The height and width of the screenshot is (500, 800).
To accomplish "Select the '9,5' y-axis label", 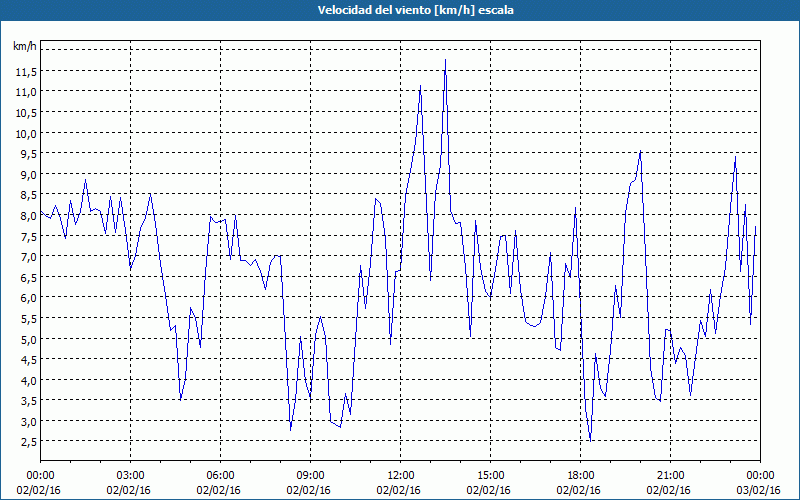I will [x=28, y=154].
